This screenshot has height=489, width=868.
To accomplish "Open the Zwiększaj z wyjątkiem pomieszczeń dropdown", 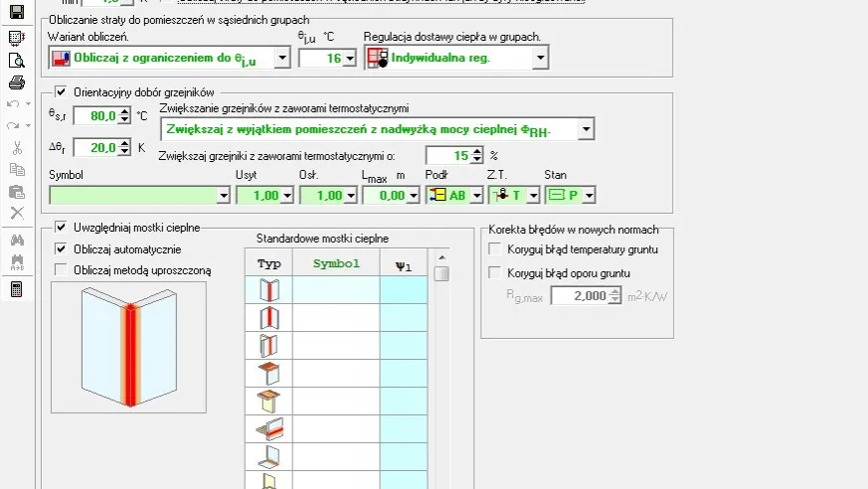I will coord(586,130).
